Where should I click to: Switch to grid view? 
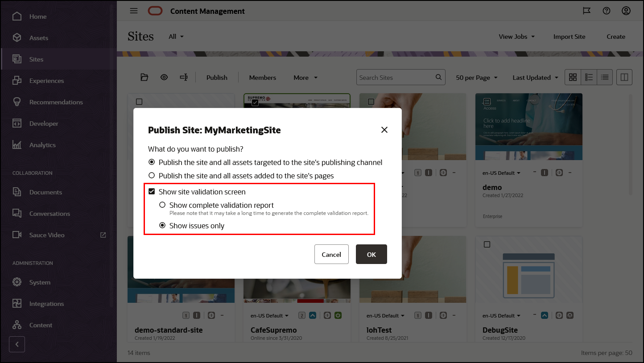tap(573, 78)
